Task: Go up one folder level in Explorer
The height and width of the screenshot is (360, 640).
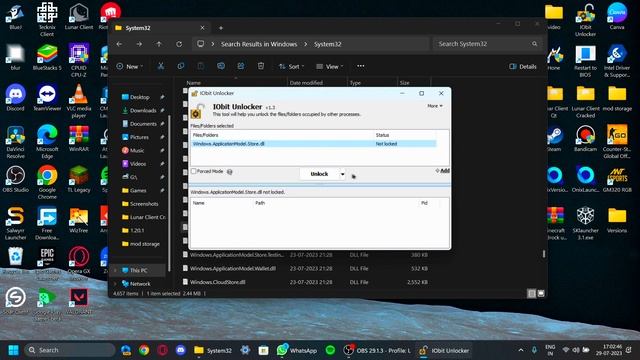Action: point(159,44)
